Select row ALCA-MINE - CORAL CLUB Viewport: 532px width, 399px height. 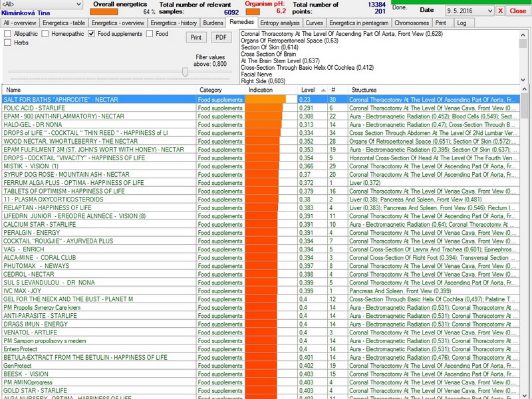tap(261, 257)
